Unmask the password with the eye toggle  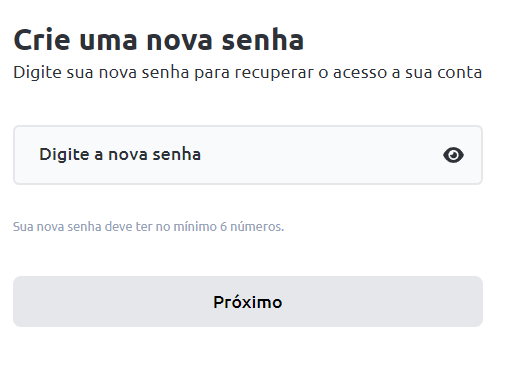click(453, 155)
